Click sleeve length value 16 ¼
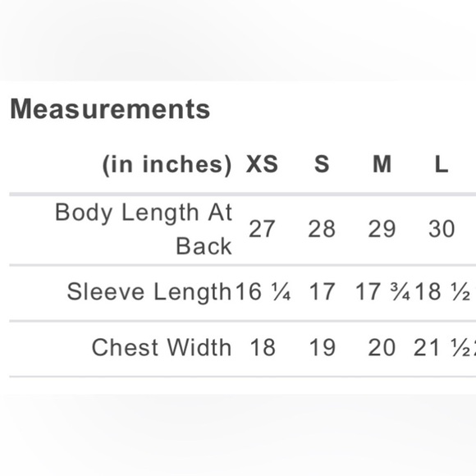Image resolution: width=476 pixels, height=476 pixels. (263, 291)
